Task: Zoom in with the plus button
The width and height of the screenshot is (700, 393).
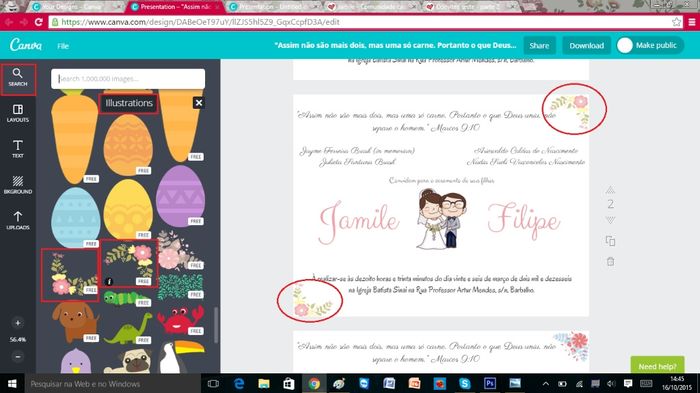Action: click(x=18, y=323)
